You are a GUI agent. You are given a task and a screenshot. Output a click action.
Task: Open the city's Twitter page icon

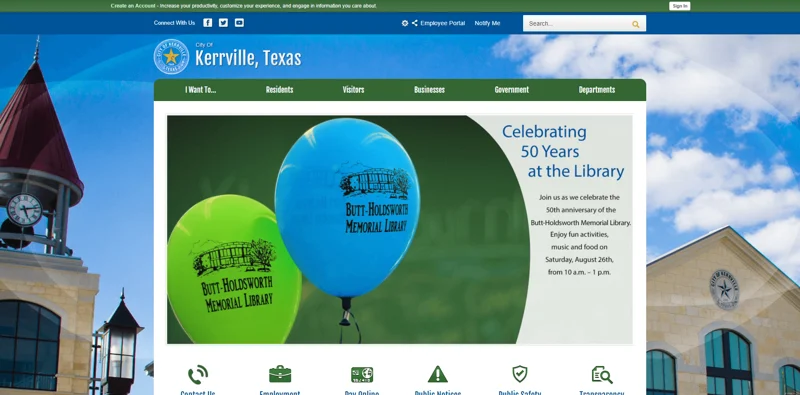click(223, 23)
